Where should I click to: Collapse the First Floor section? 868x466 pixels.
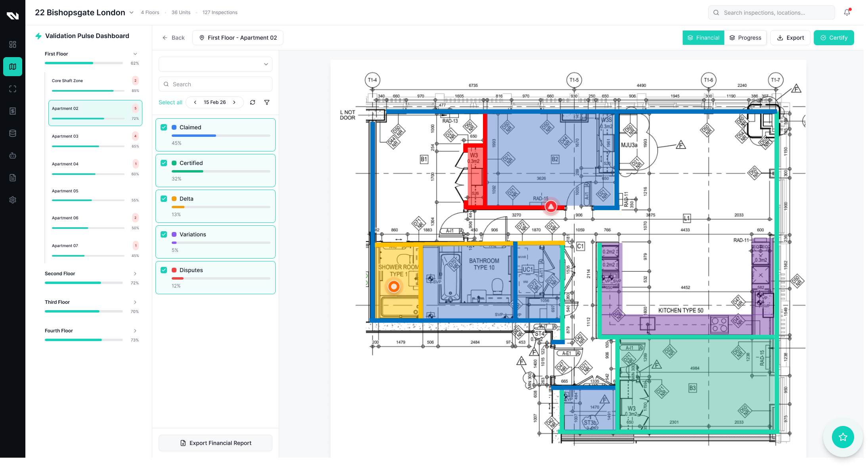tap(135, 54)
